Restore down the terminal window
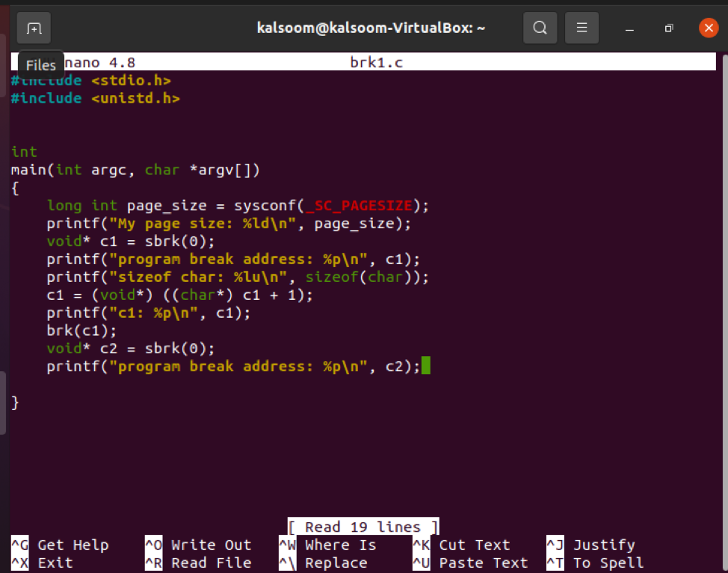The image size is (728, 573). (669, 28)
